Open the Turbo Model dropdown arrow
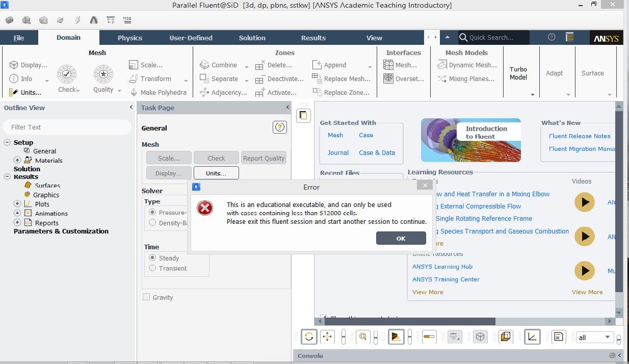629x364 pixels. point(533,94)
